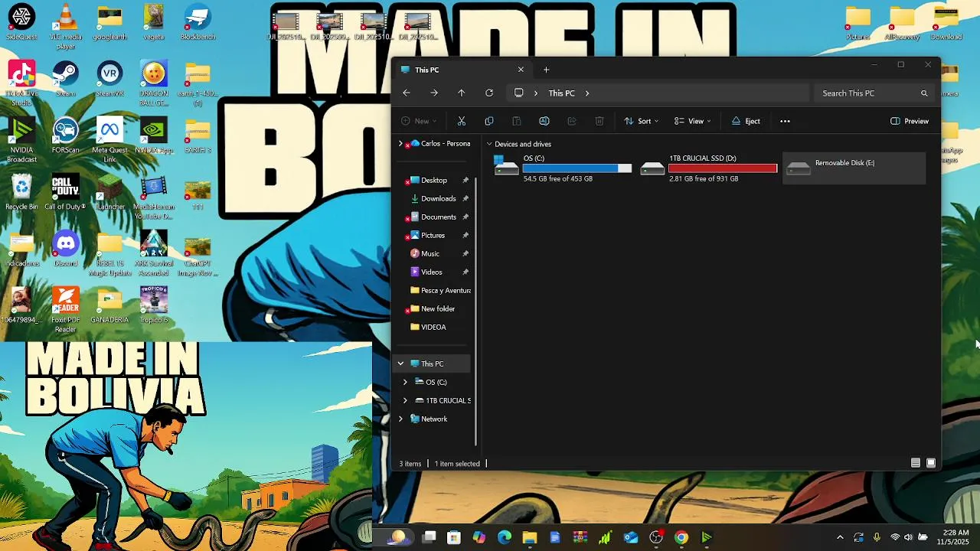Click the New button in Explorer toolbar
The height and width of the screenshot is (551, 980).
coord(419,121)
